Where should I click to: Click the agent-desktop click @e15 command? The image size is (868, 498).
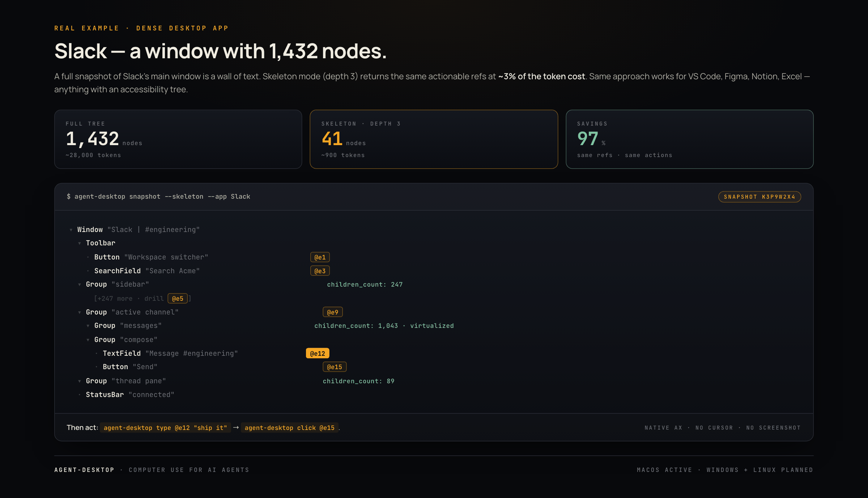pos(290,428)
